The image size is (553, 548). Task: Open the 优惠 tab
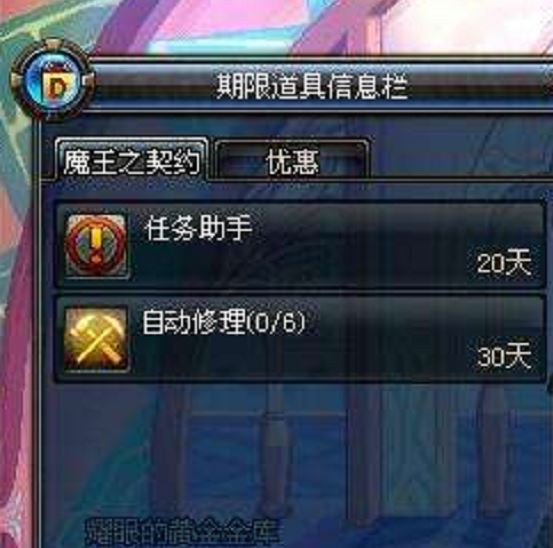point(292,161)
